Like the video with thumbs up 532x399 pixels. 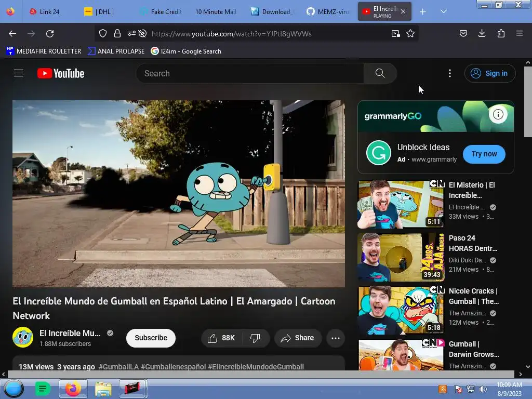[x=221, y=338]
